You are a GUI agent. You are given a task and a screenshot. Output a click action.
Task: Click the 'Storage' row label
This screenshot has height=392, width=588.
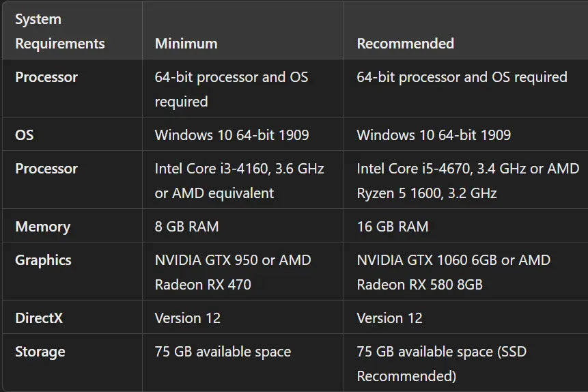click(40, 352)
